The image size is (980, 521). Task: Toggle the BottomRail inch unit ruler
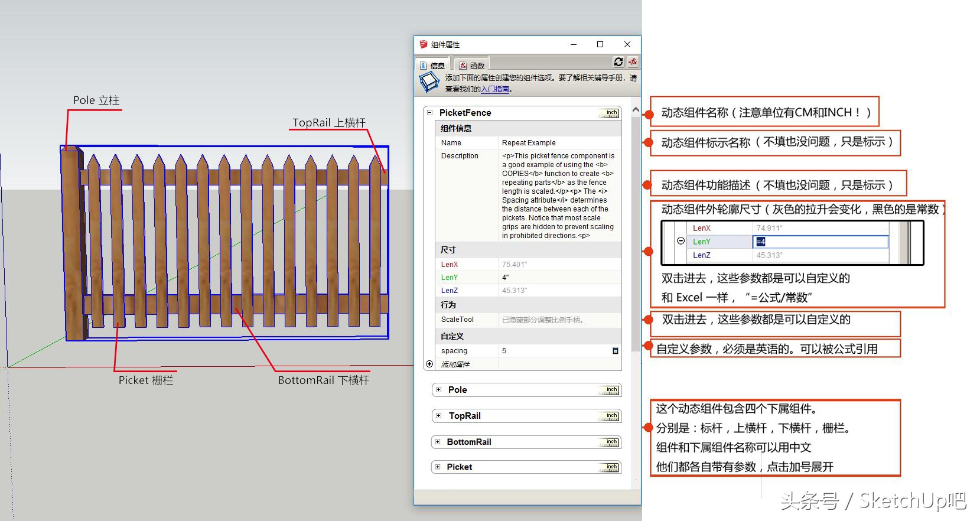[610, 442]
